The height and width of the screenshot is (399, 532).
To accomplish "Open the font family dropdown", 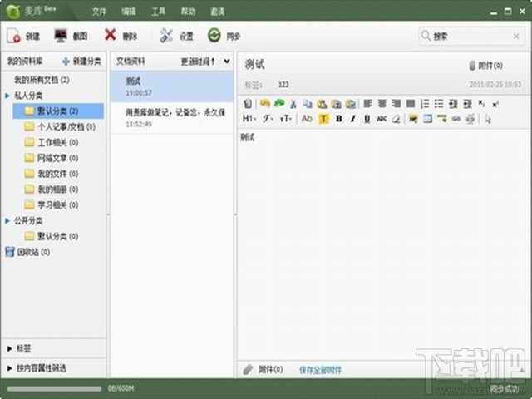I will point(268,119).
